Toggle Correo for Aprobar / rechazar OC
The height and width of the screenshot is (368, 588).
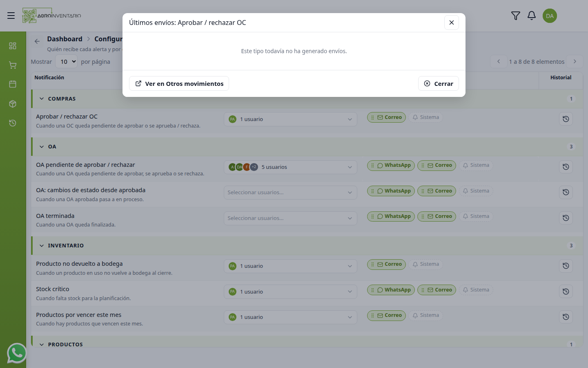pyautogui.click(x=386, y=117)
